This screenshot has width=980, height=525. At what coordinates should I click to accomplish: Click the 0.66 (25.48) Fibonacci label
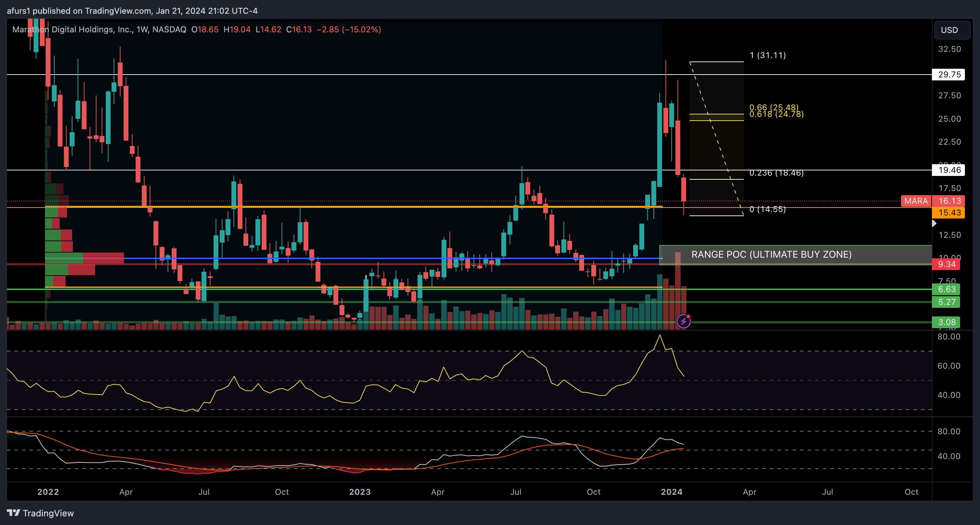point(774,107)
